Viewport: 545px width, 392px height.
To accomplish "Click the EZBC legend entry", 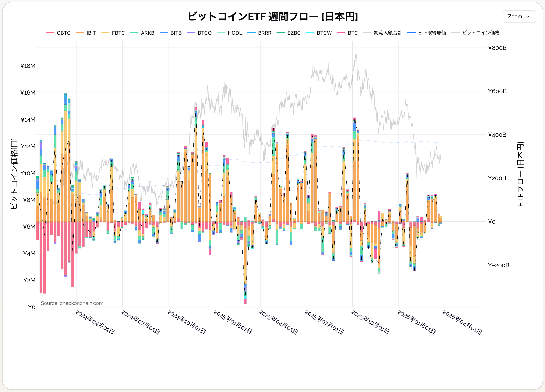I will [294, 33].
